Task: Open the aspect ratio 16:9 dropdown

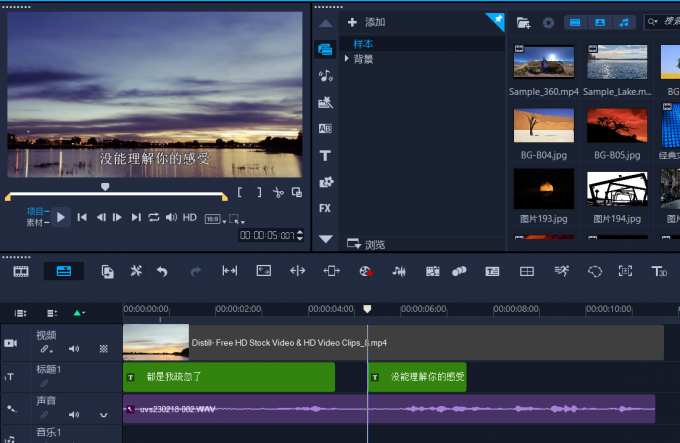Action: pos(216,219)
